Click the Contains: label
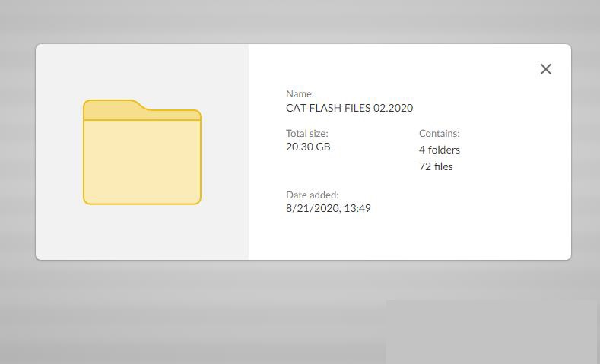 [440, 134]
